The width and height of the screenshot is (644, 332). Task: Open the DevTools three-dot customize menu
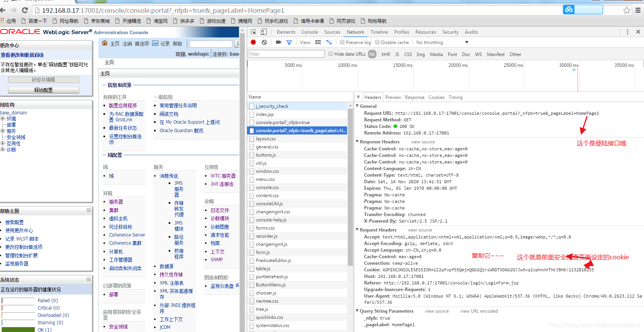click(x=627, y=32)
